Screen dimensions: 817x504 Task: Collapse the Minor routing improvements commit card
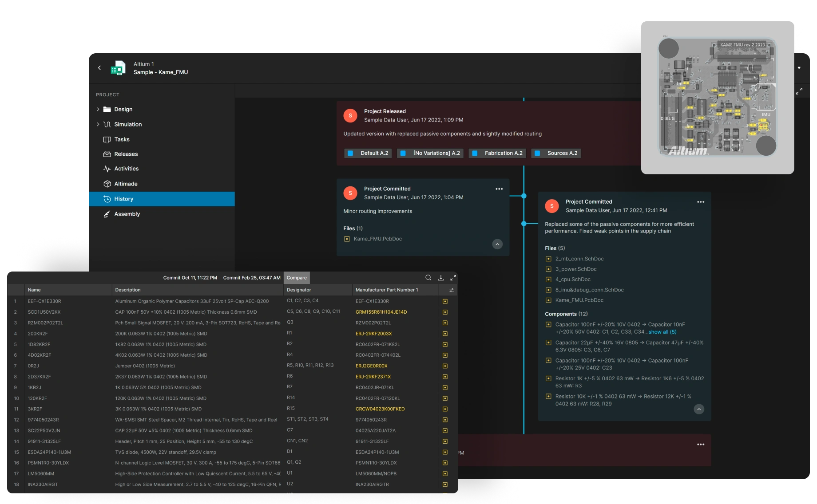click(497, 244)
